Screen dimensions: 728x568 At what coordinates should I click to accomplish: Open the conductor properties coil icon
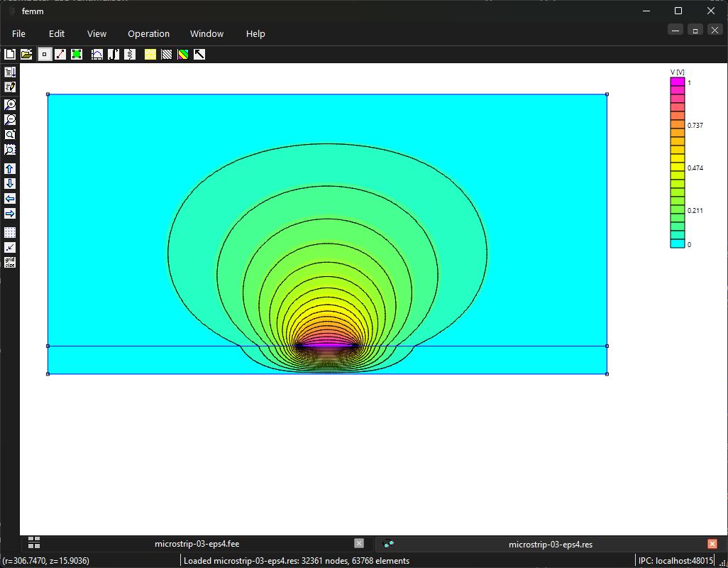tap(130, 55)
